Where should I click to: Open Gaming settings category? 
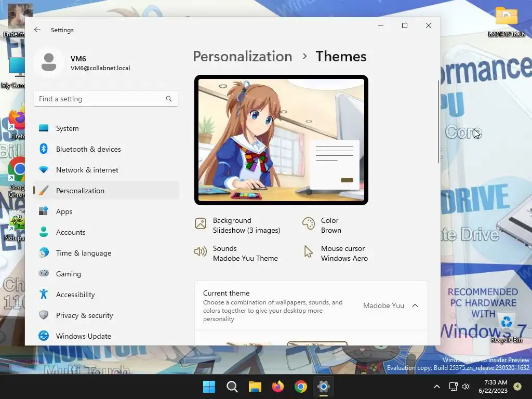(106, 273)
